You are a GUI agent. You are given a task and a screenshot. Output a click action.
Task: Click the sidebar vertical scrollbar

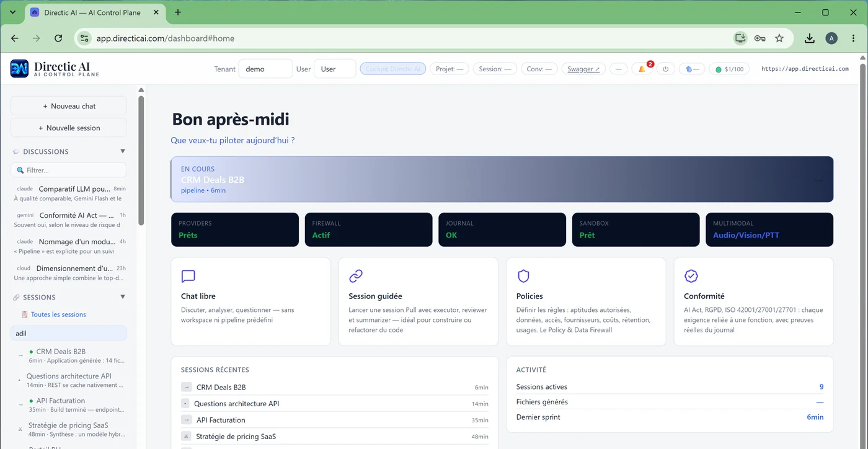141,160
